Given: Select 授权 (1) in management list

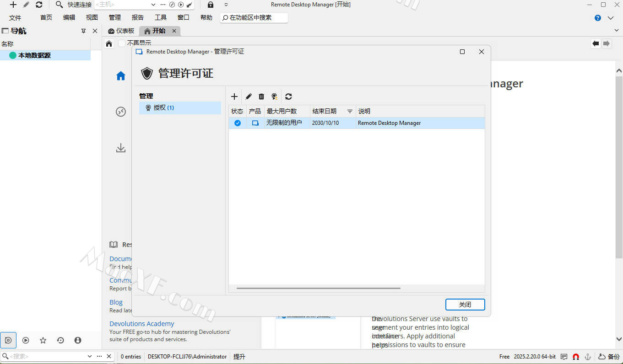Looking at the screenshot, I should tap(180, 108).
